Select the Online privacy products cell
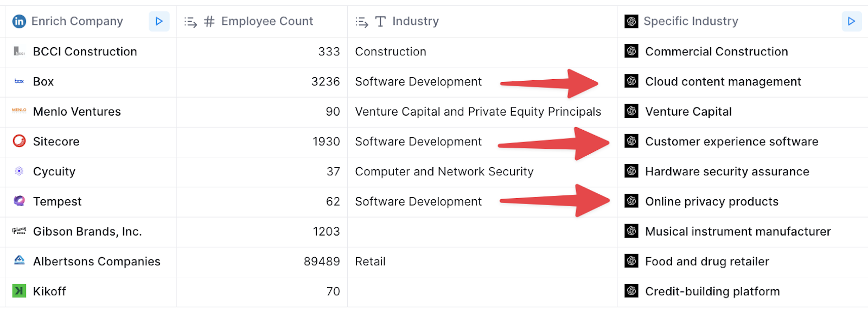Image resolution: width=868 pixels, height=318 pixels. [x=743, y=202]
